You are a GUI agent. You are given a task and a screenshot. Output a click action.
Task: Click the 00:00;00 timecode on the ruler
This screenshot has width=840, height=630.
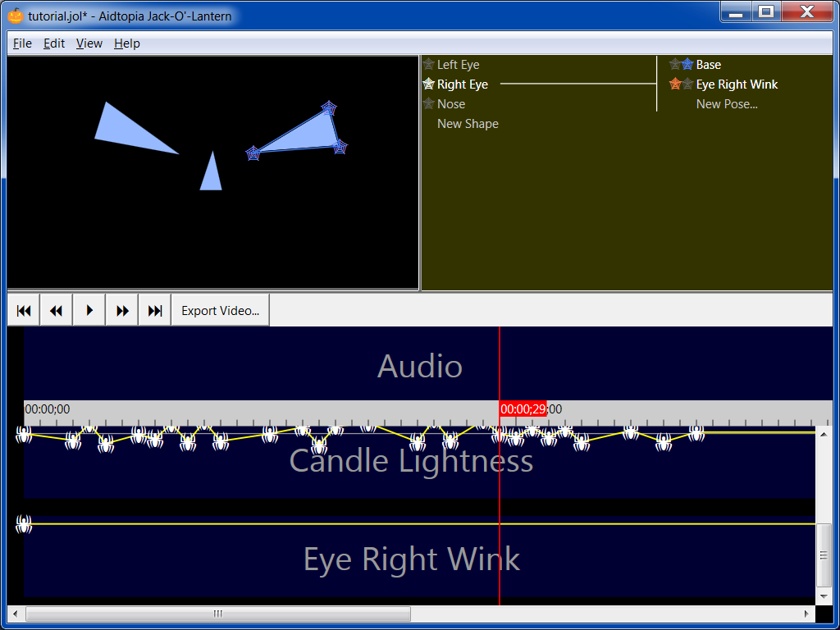pyautogui.click(x=47, y=409)
